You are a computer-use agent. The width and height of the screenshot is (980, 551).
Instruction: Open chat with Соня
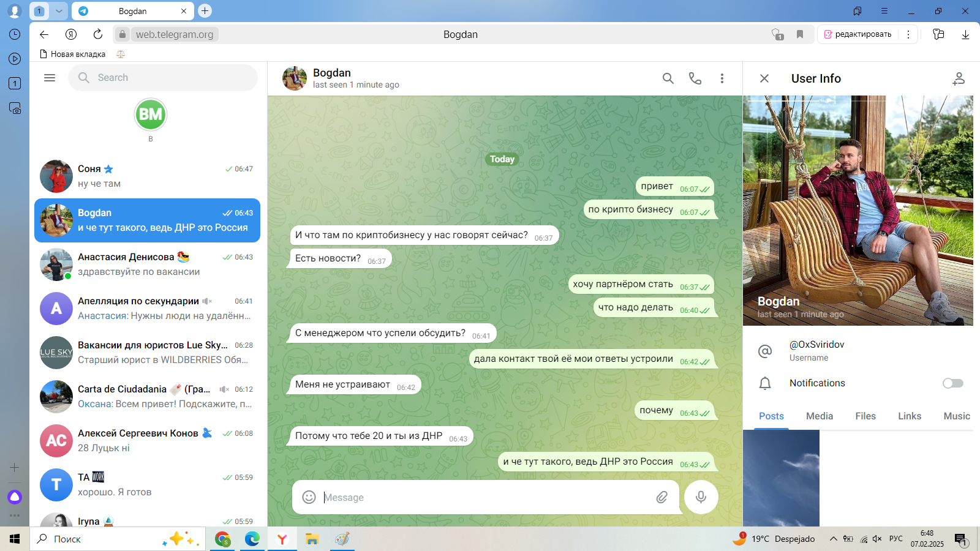pyautogui.click(x=147, y=176)
